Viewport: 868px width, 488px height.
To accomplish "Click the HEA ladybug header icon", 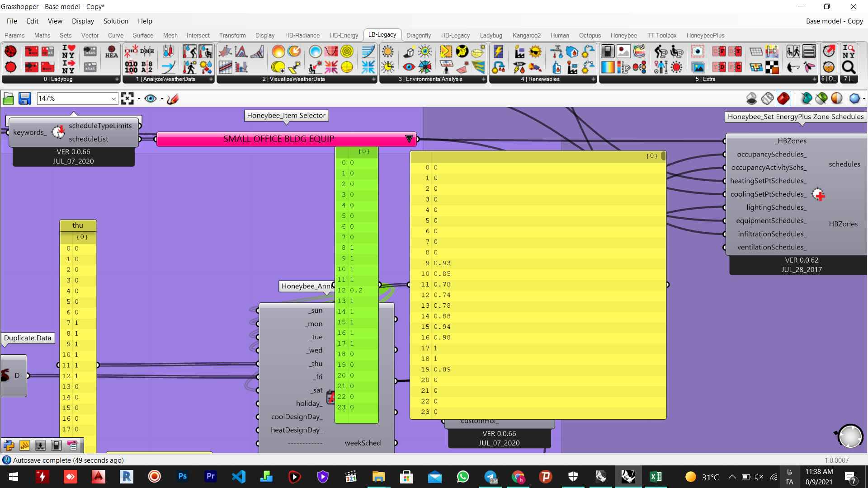I will [x=111, y=52].
